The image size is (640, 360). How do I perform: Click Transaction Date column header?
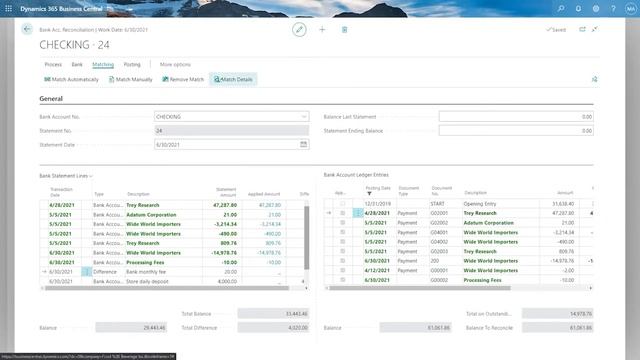pyautogui.click(x=61, y=192)
